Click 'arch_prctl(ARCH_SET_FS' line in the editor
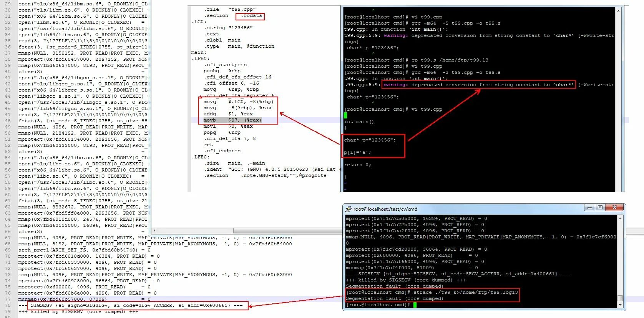The height and width of the screenshot is (318, 644). (85, 250)
